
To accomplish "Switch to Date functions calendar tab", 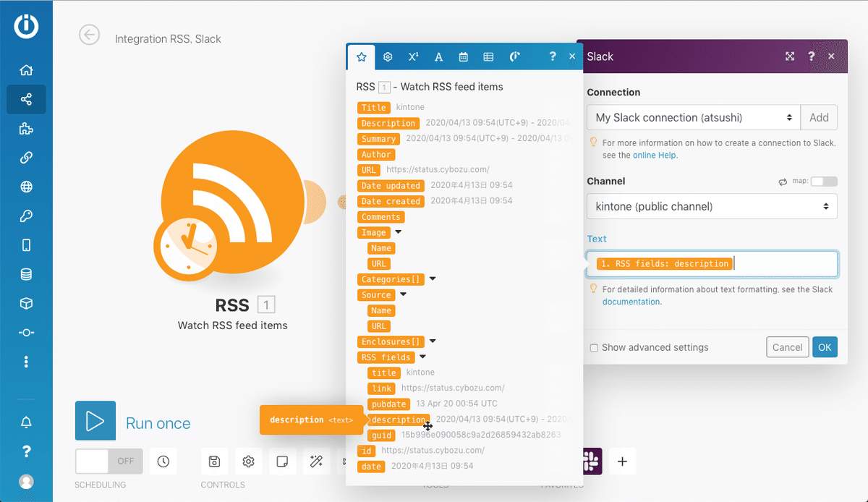I will pos(464,56).
